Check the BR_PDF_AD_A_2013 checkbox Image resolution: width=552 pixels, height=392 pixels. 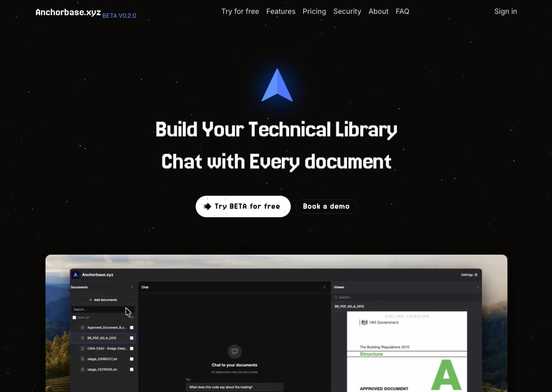(132, 338)
